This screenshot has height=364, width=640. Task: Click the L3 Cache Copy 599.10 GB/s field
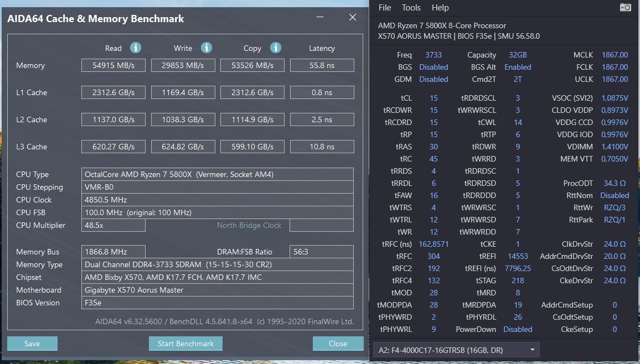click(x=252, y=147)
